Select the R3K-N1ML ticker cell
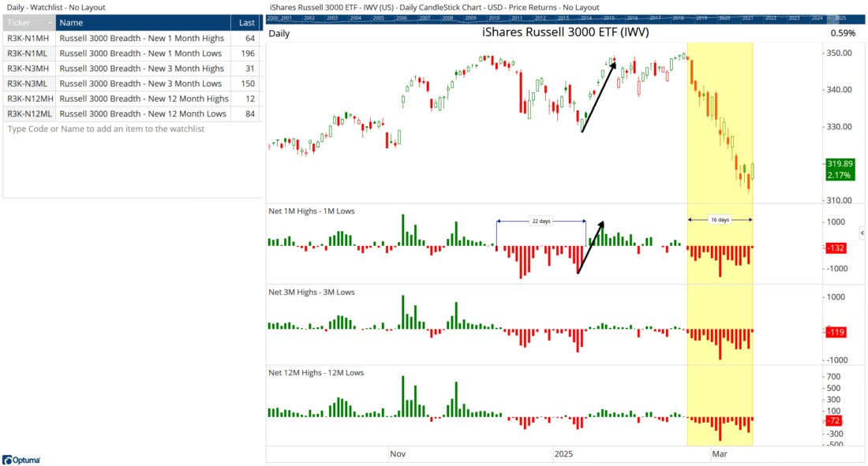This screenshot has height=466, width=868. pos(28,53)
